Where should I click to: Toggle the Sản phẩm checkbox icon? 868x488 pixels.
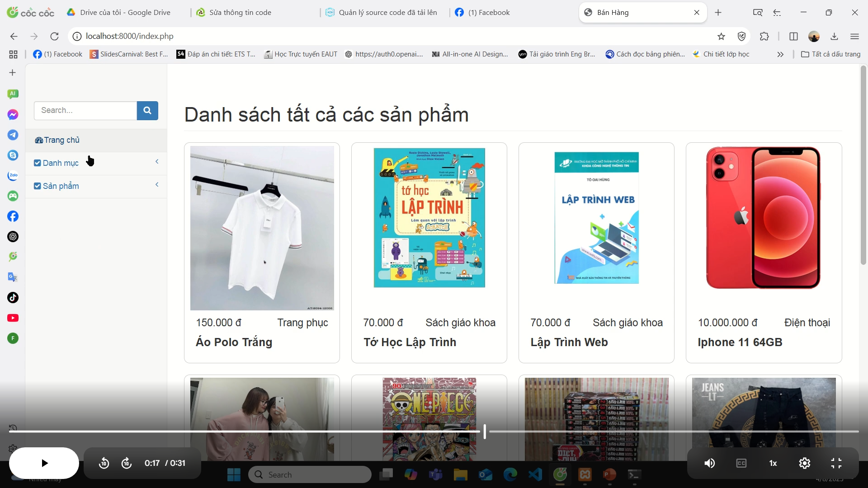point(38,186)
